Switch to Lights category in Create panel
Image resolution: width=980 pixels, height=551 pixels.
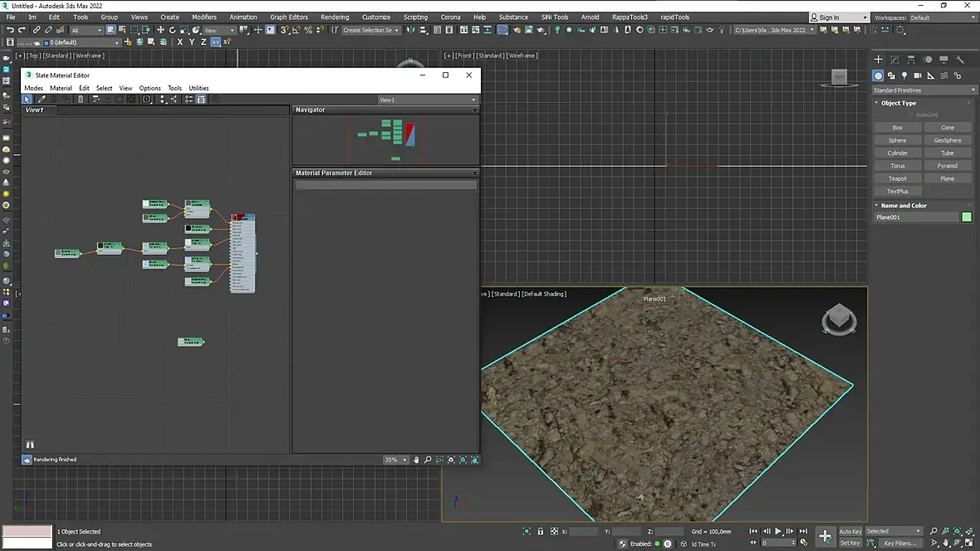(904, 76)
